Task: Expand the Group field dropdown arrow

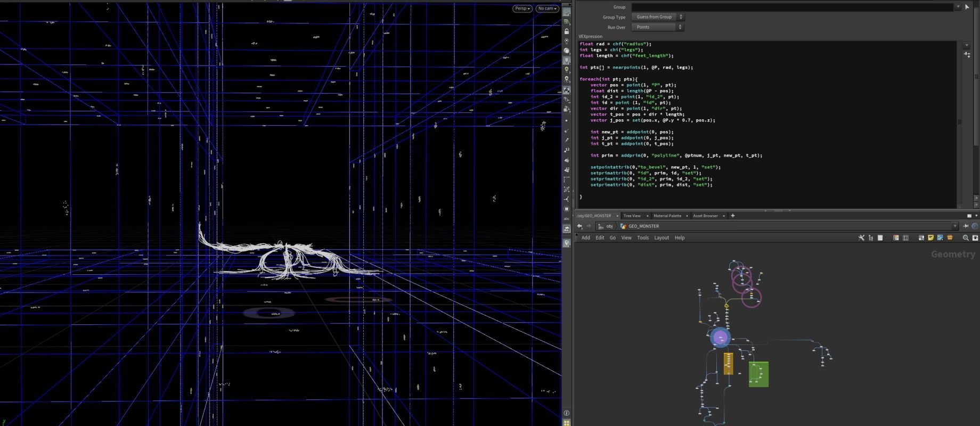Action: coord(958,7)
